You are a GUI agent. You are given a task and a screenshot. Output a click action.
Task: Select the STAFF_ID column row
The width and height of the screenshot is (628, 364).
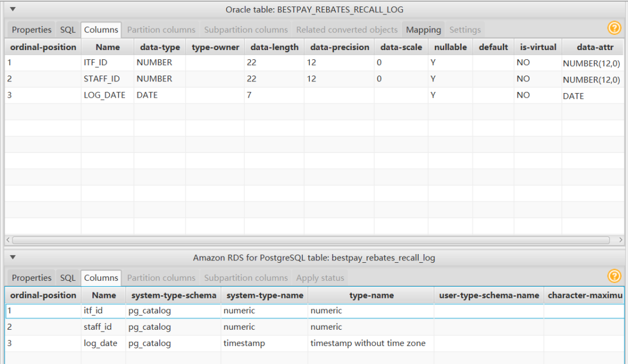tap(101, 78)
